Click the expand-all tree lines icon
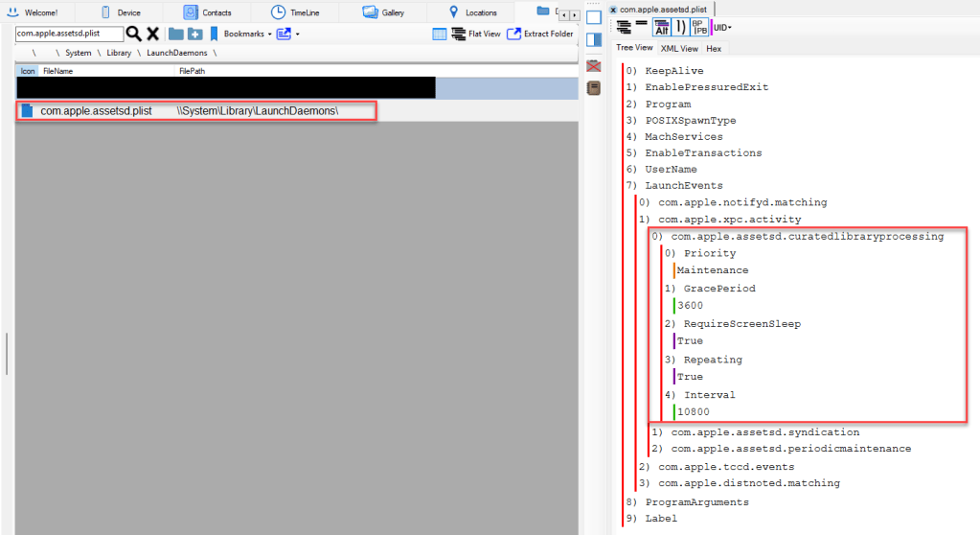 [625, 27]
